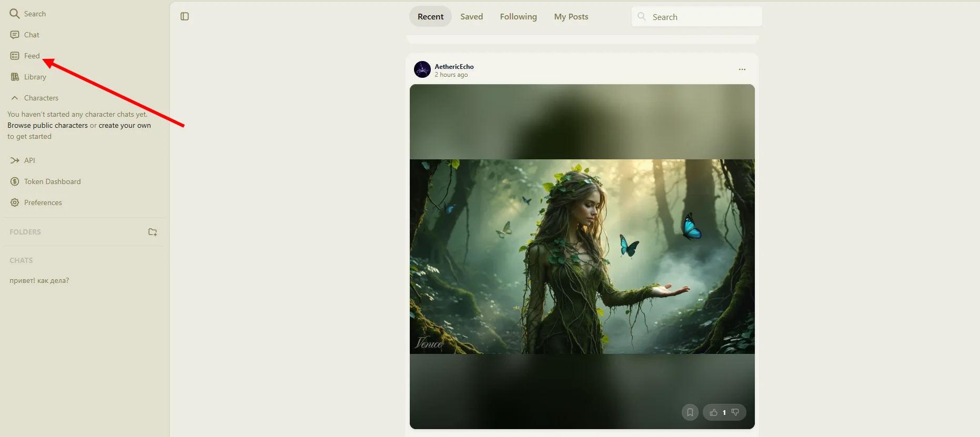Click create your own link

click(x=125, y=125)
